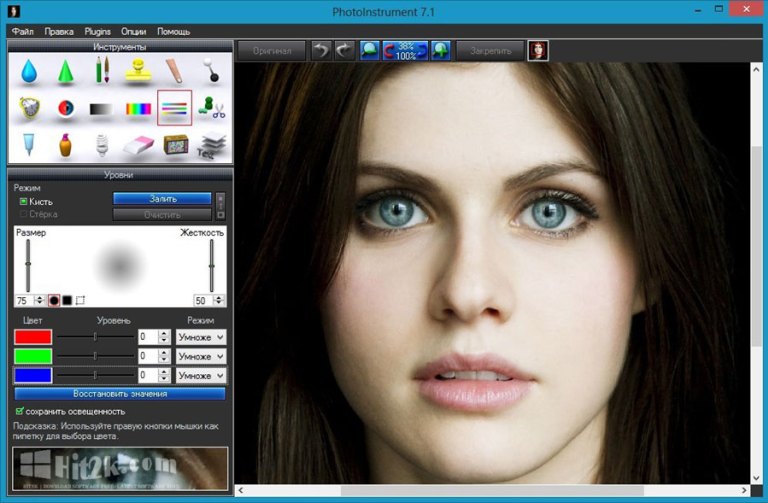Viewport: 768px width, 503px height.
Task: Click the brush size number field
Action: [22, 300]
